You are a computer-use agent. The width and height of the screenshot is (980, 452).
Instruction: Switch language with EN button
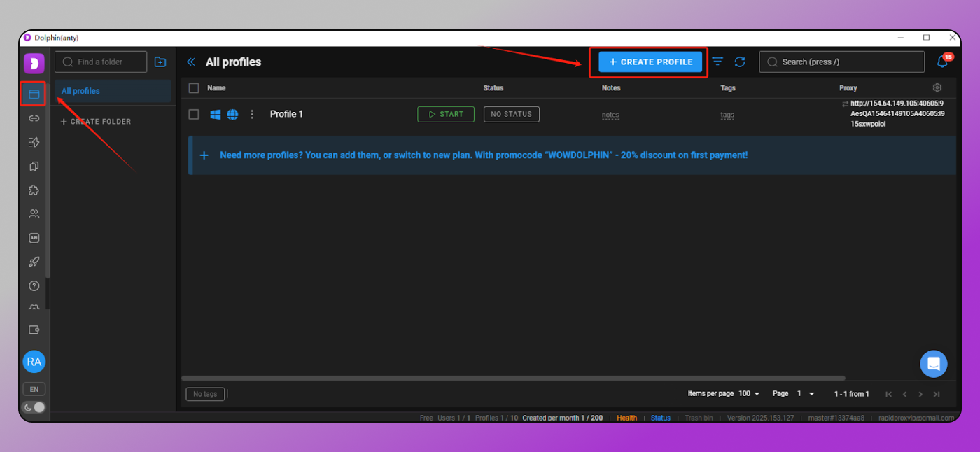(x=34, y=389)
